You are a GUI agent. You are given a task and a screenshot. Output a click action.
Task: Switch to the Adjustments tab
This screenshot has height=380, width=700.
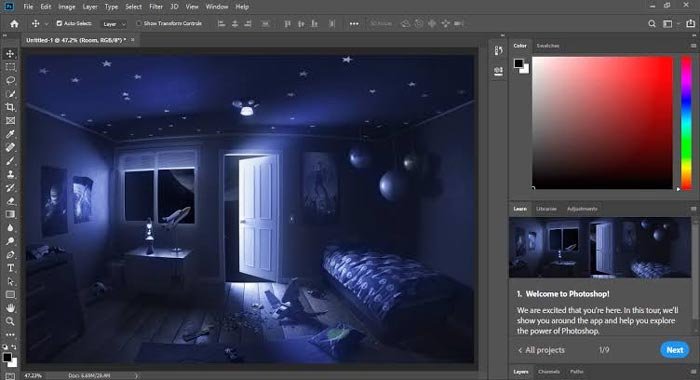coord(582,209)
